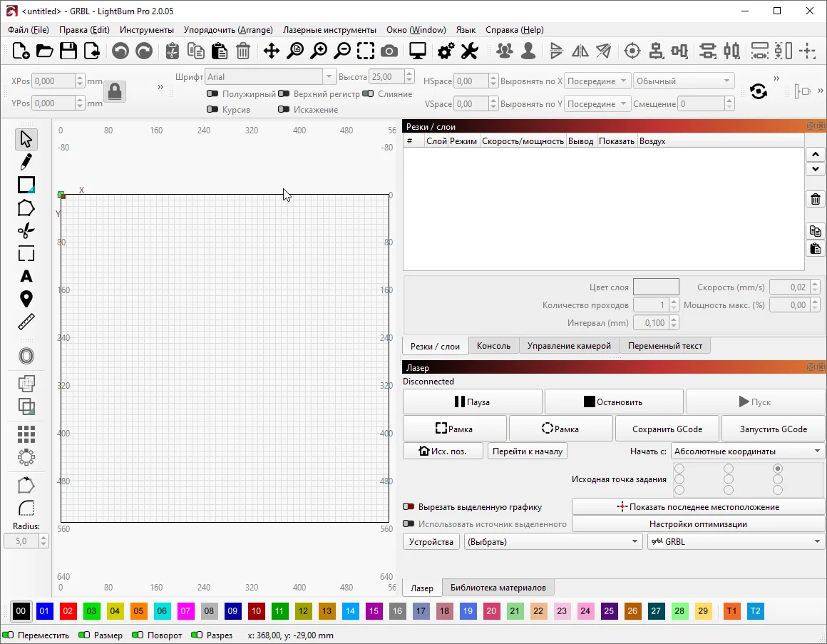Viewport: 827px width, 644px height.
Task: Open the camera capture tool in toolbar
Action: [x=389, y=51]
